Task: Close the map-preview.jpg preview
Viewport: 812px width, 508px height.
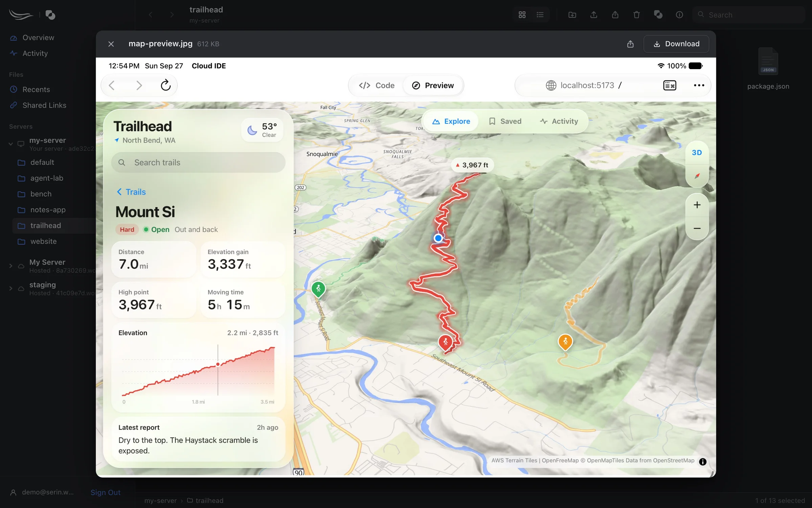Action: coord(111,44)
